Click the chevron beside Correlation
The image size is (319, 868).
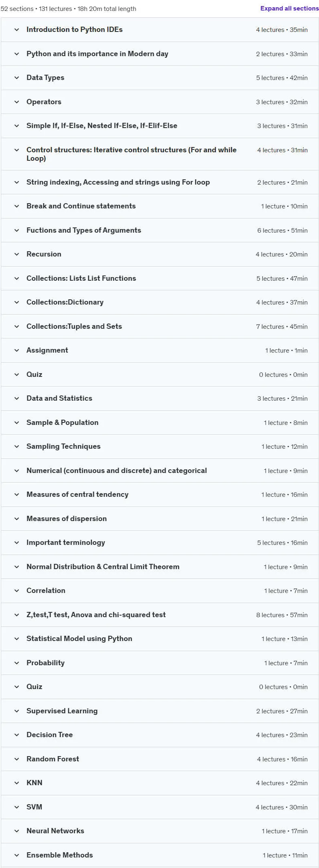17,591
